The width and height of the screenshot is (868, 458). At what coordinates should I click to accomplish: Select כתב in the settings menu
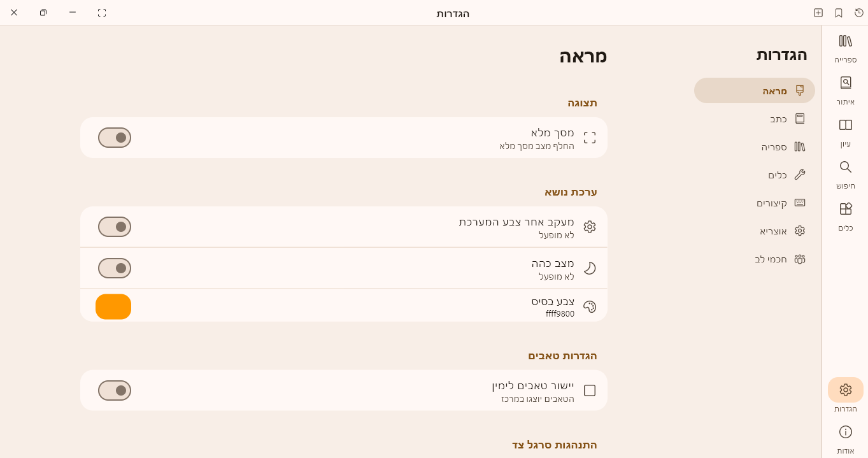coord(778,119)
